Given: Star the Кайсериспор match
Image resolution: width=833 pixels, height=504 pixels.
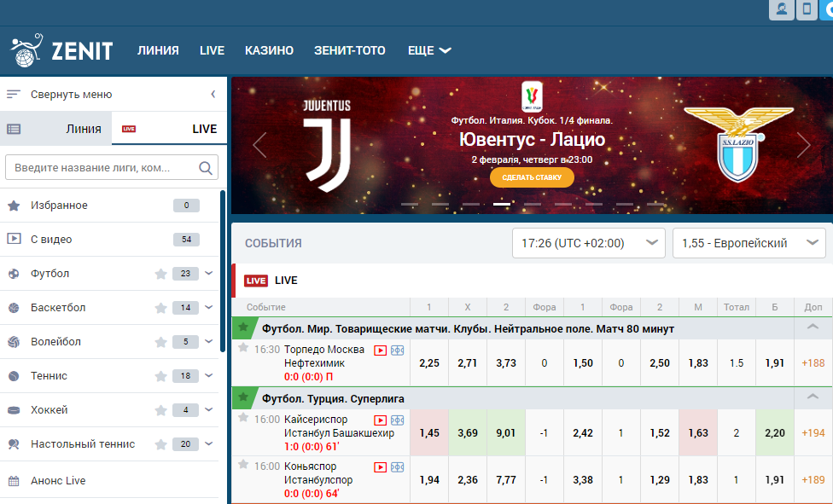Looking at the screenshot, I should (x=243, y=417).
